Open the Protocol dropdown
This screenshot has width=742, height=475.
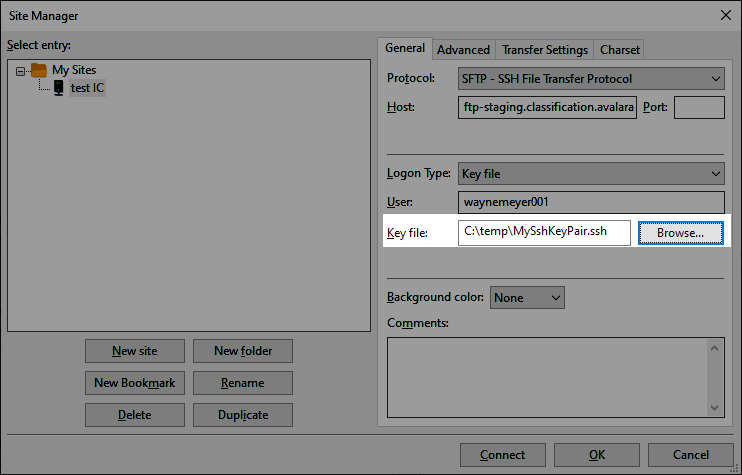point(715,78)
